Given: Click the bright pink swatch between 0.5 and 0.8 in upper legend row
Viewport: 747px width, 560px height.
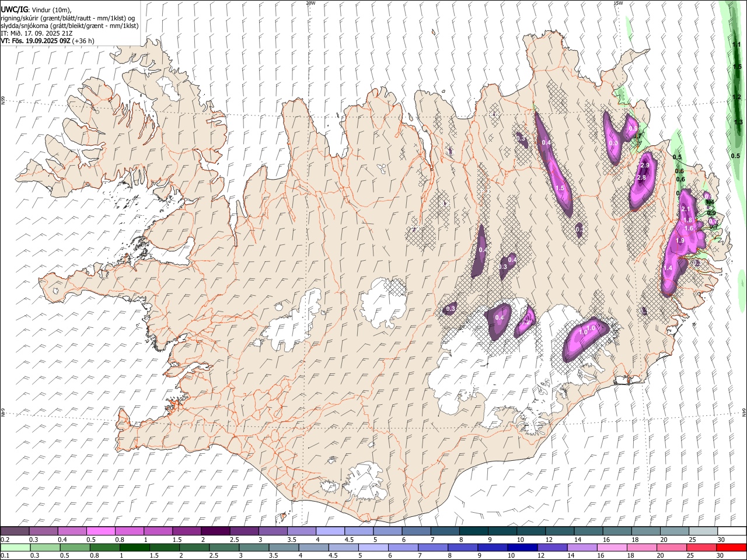Looking at the screenshot, I should 101,531.
